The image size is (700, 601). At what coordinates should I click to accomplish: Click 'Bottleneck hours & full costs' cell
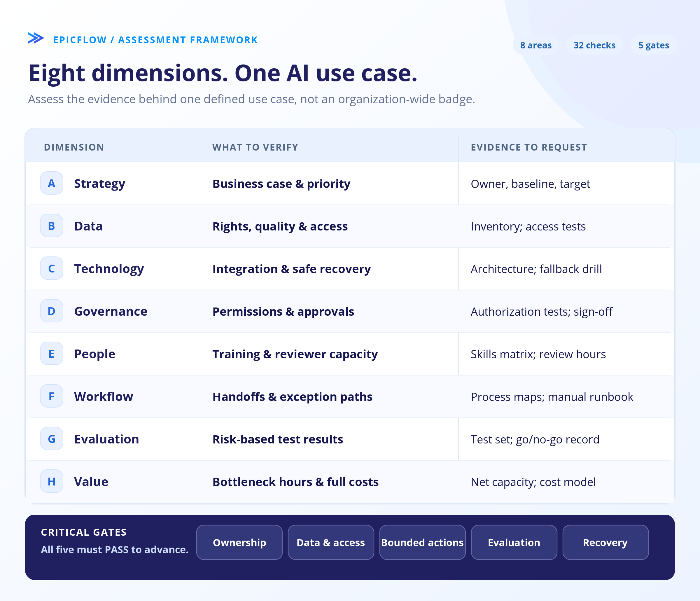296,482
